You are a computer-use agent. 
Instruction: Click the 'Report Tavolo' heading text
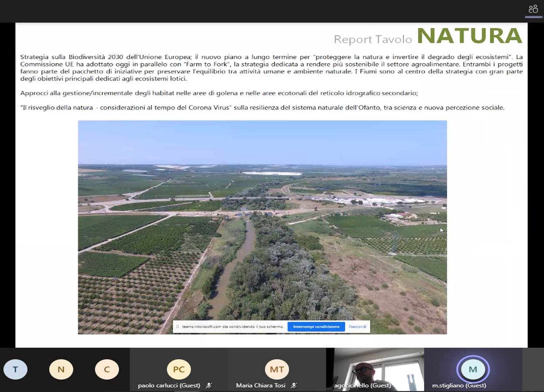pyautogui.click(x=373, y=40)
